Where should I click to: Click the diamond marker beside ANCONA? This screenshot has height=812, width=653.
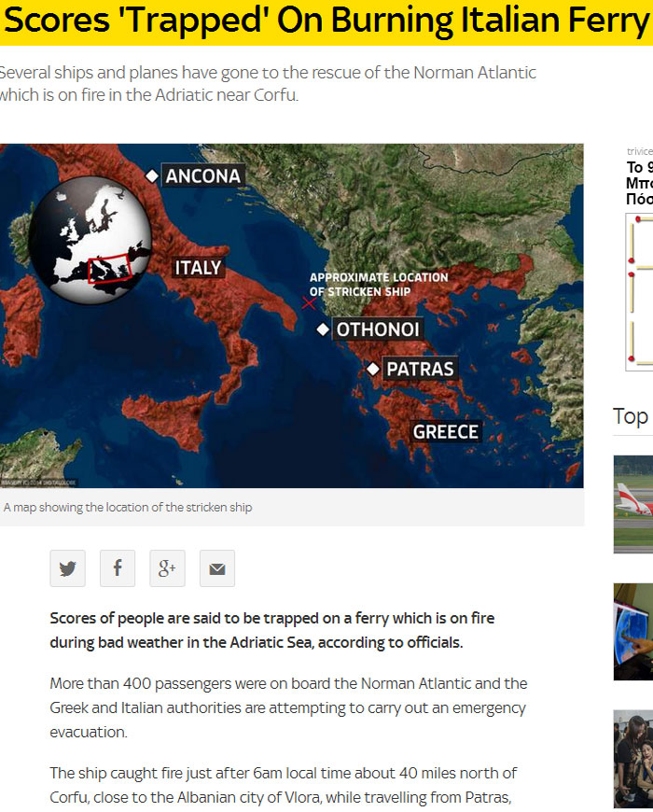click(152, 175)
